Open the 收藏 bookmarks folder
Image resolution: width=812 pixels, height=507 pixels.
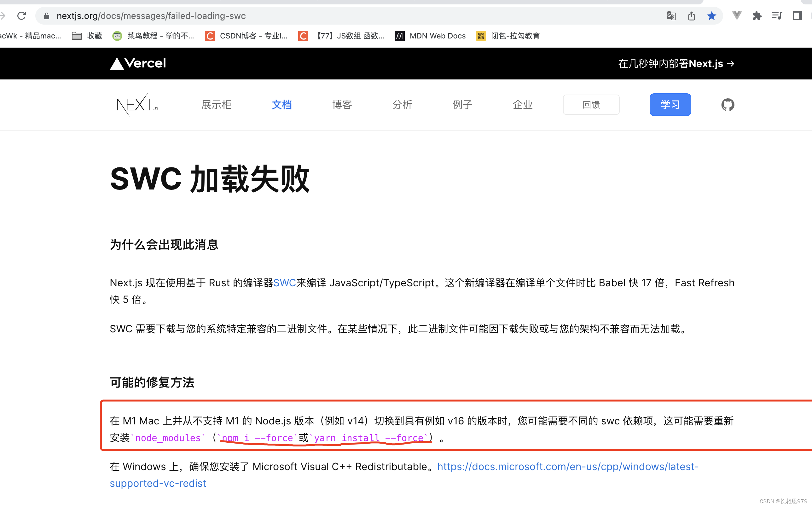87,36
